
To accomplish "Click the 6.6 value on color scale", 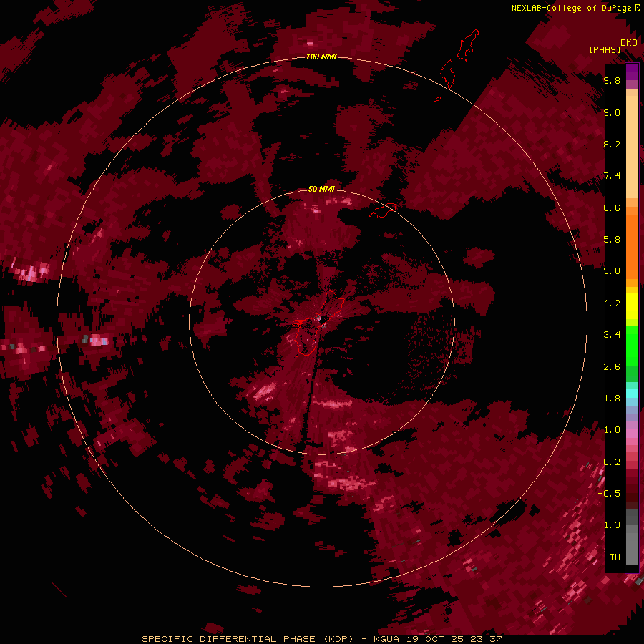I will click(612, 208).
